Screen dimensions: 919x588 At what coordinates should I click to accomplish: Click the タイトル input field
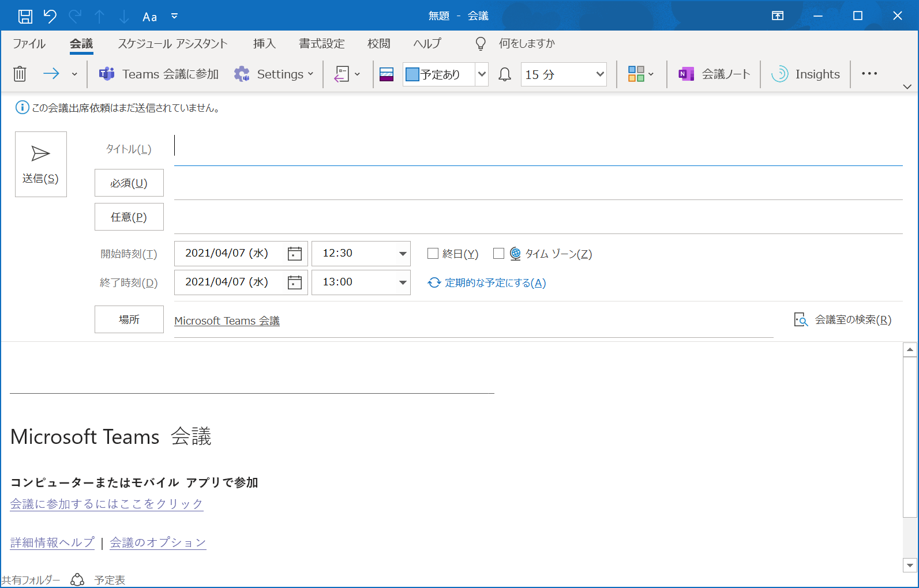pyautogui.click(x=538, y=149)
